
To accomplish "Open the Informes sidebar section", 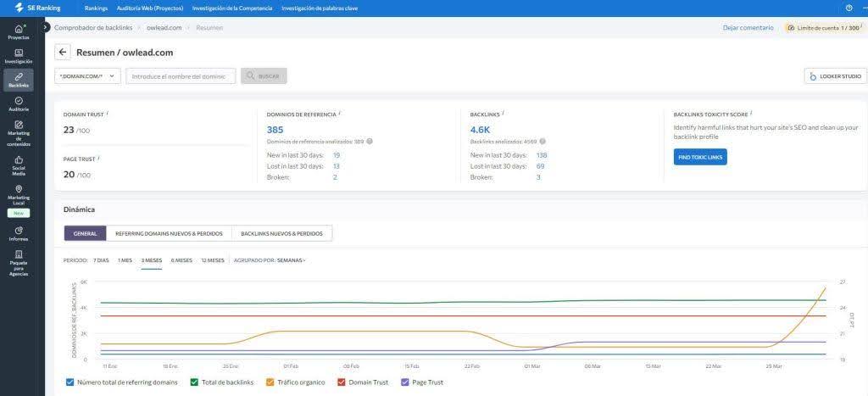I will pos(19,234).
